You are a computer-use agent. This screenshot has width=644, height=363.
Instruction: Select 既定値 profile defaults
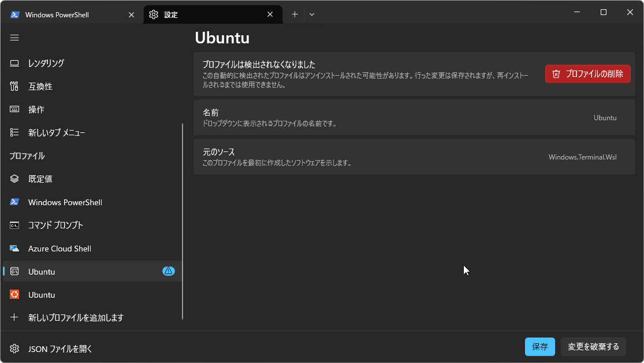coord(40,179)
